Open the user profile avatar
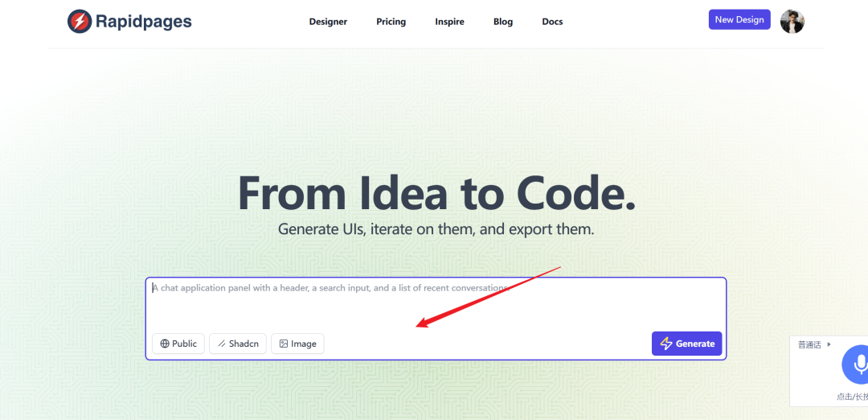Viewport: 868px width, 420px height. 792,22
